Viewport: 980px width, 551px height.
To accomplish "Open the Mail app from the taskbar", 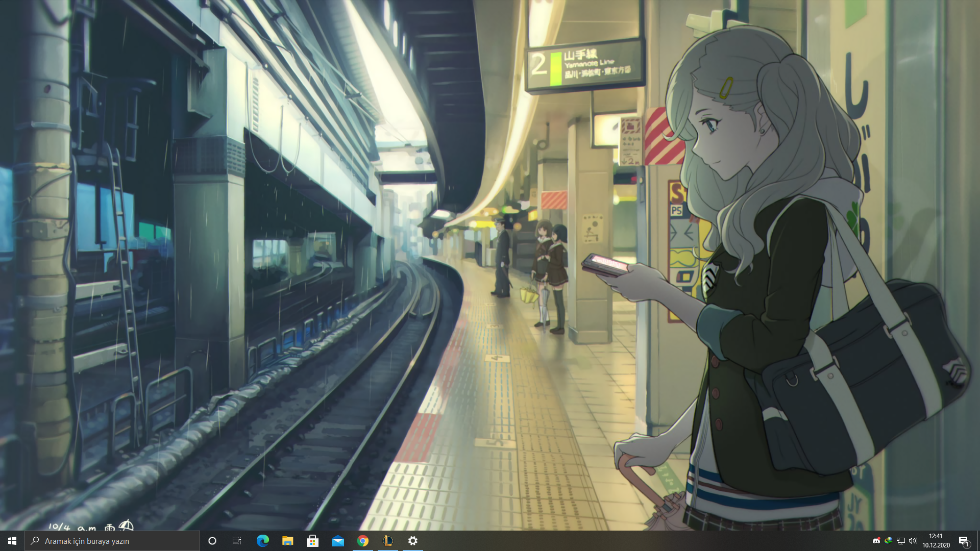I will tap(337, 541).
